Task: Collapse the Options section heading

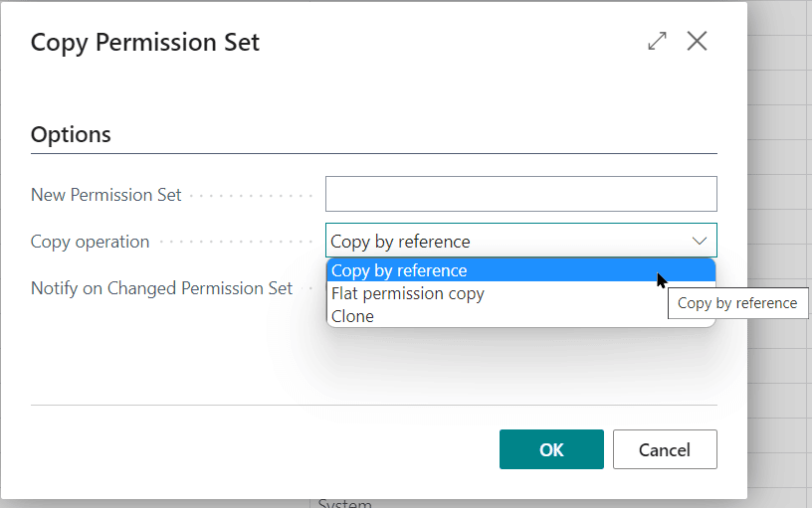Action: pos(71,134)
